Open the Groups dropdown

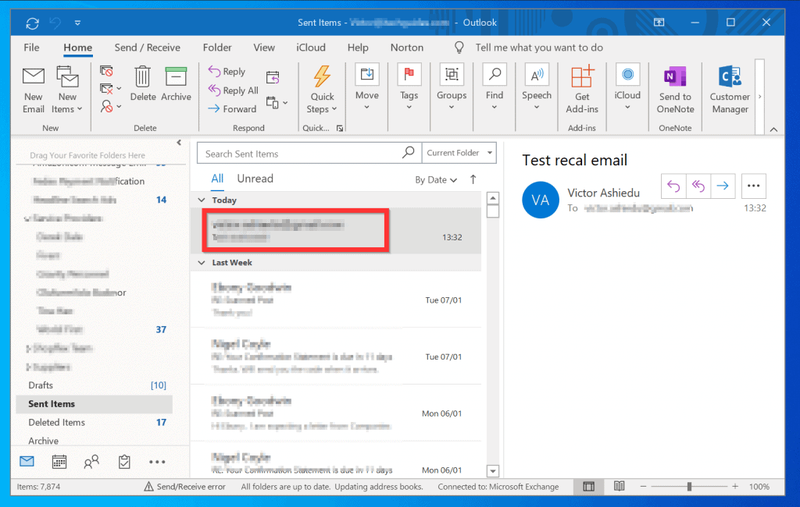pyautogui.click(x=452, y=87)
